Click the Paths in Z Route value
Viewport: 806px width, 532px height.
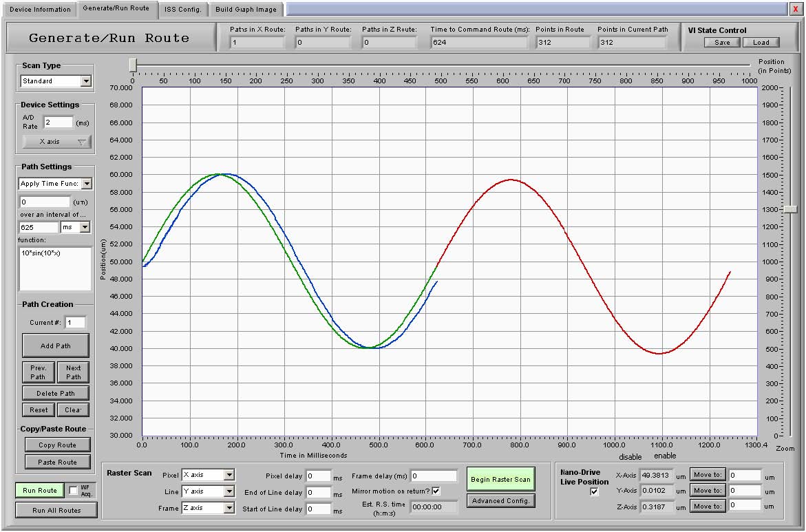tap(389, 42)
